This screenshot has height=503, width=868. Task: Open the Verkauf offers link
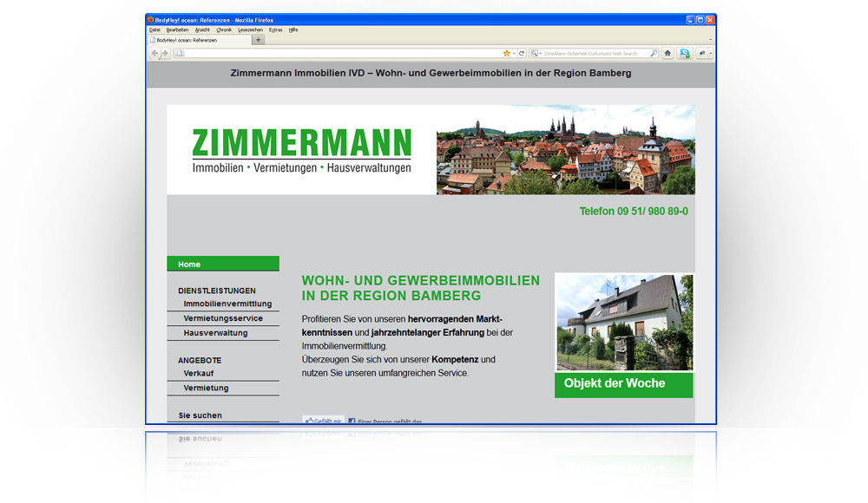pyautogui.click(x=199, y=373)
